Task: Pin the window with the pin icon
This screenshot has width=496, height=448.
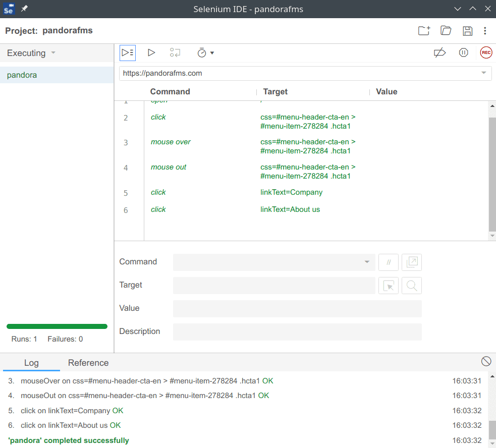Action: tap(24, 9)
